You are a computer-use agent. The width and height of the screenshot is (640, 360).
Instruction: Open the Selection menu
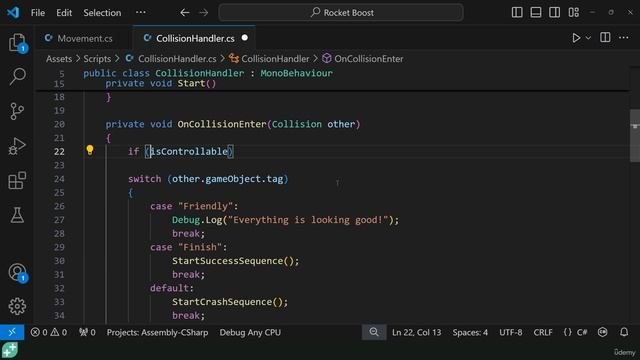(102, 13)
